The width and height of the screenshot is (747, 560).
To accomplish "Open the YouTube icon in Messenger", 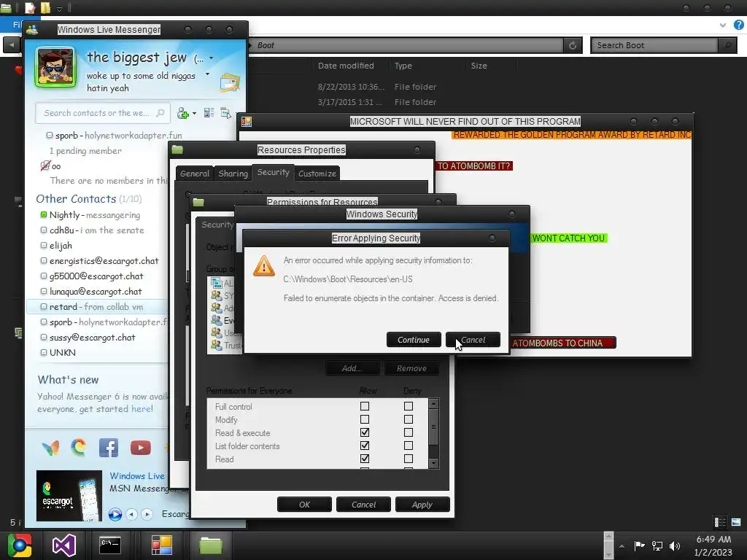I will tap(141, 448).
